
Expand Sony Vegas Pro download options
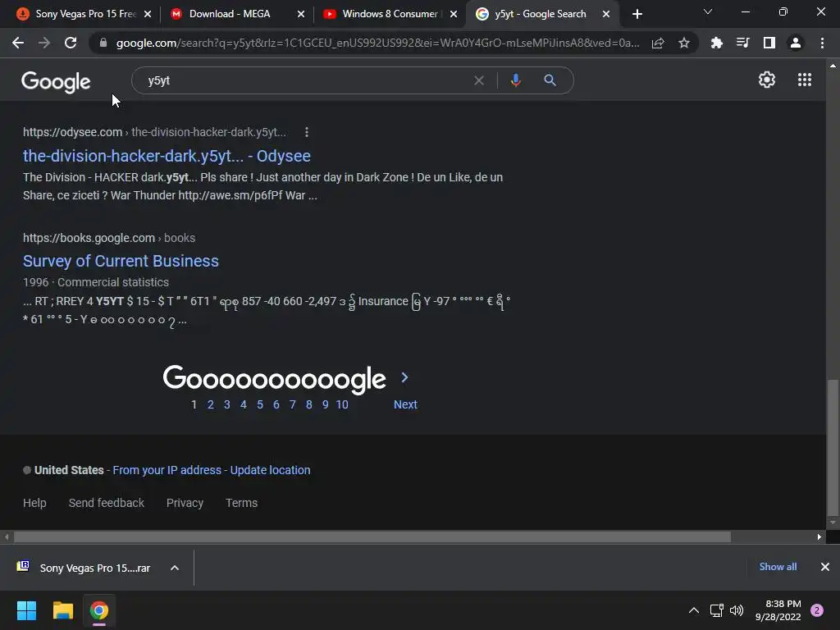(175, 568)
